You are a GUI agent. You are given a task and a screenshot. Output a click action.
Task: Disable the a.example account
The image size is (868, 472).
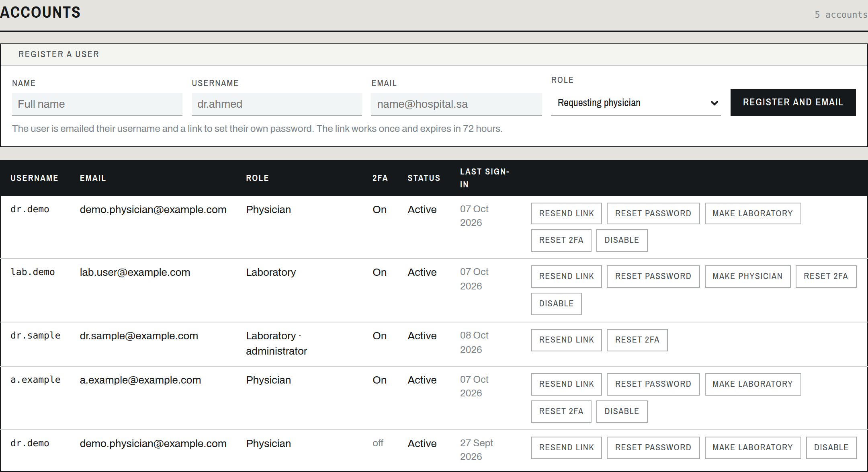click(622, 411)
